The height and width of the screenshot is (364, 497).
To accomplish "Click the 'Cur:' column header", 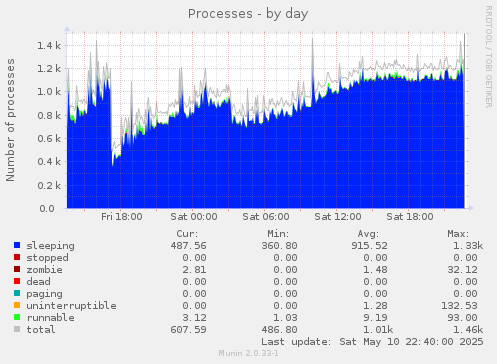I will click(x=187, y=234).
